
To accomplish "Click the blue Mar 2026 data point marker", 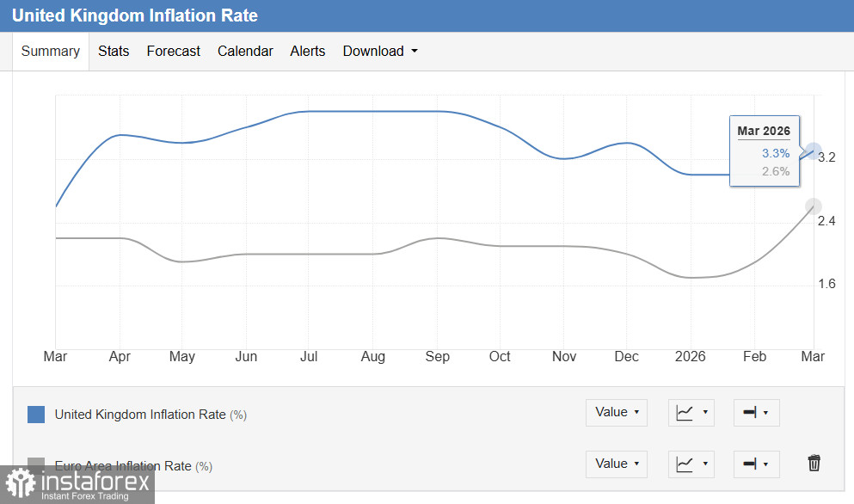I will pyautogui.click(x=814, y=151).
